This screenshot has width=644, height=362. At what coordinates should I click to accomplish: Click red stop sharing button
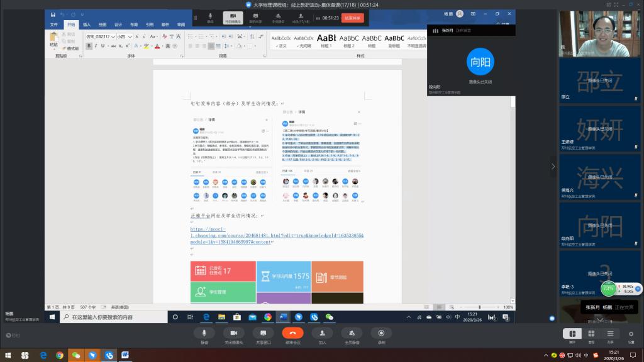pyautogui.click(x=353, y=18)
